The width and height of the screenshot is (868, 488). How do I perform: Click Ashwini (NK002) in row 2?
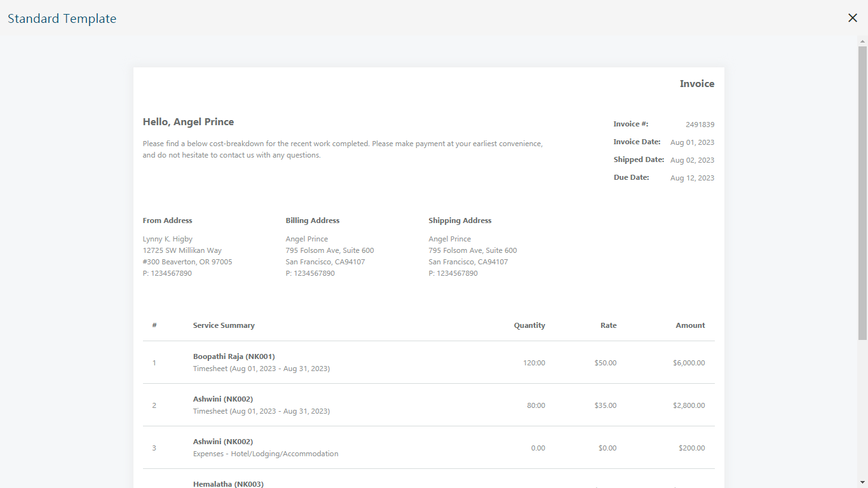point(223,399)
